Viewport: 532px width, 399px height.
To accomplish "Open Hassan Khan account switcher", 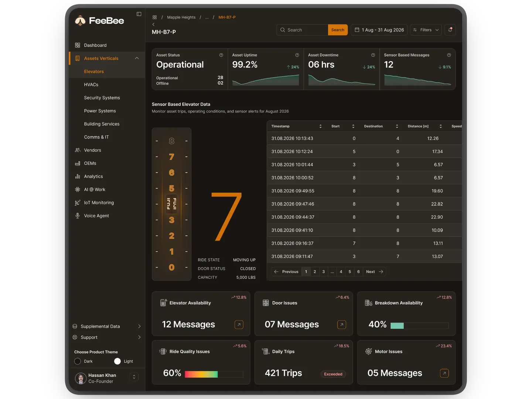I will [x=134, y=377].
